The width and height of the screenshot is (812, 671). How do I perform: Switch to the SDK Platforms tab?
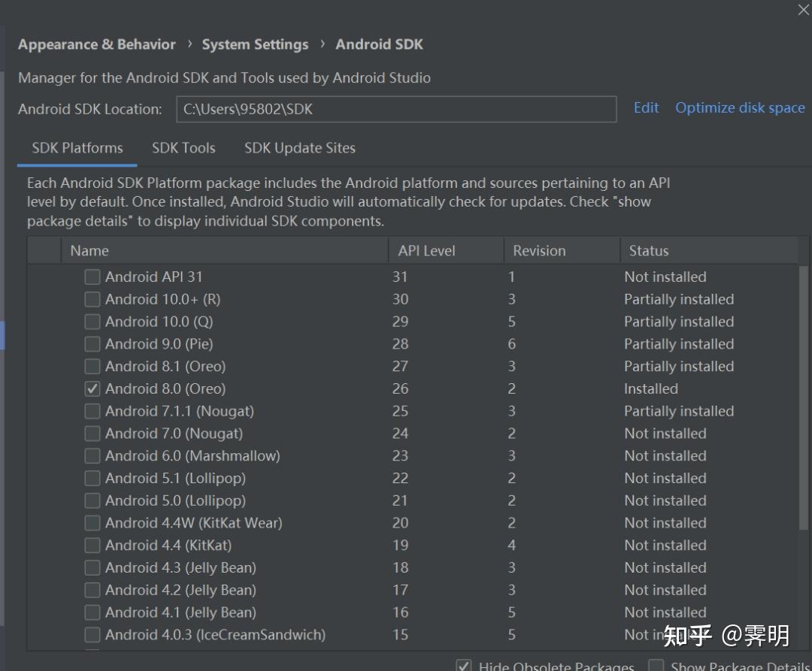(x=77, y=148)
